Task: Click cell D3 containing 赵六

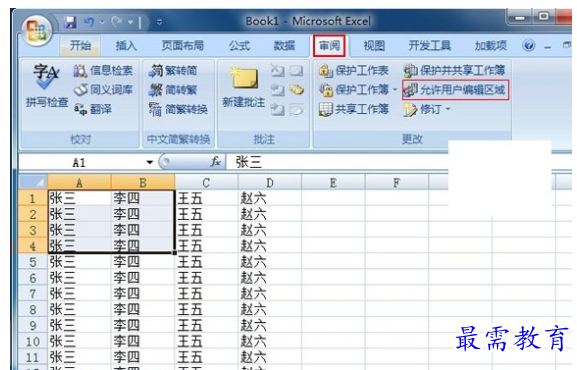Action: coord(270,230)
